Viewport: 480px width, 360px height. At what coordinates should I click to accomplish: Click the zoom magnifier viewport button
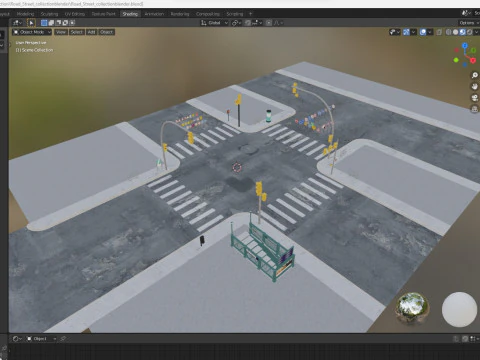[x=474, y=75]
